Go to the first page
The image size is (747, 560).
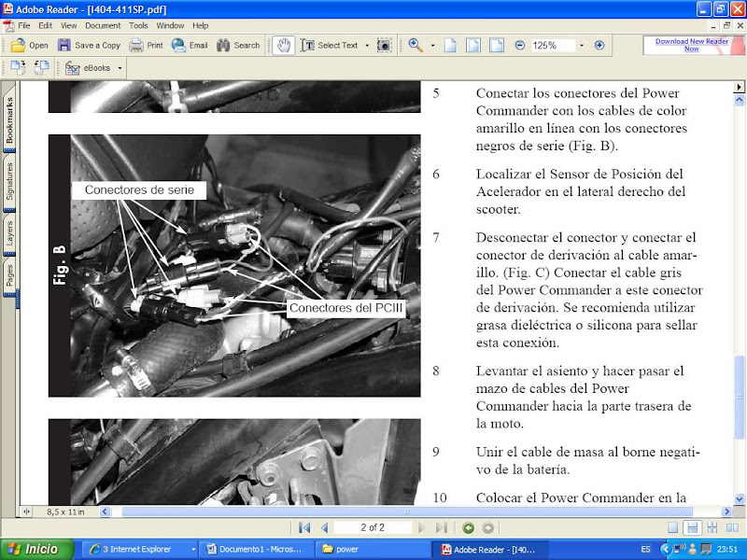pyautogui.click(x=304, y=527)
